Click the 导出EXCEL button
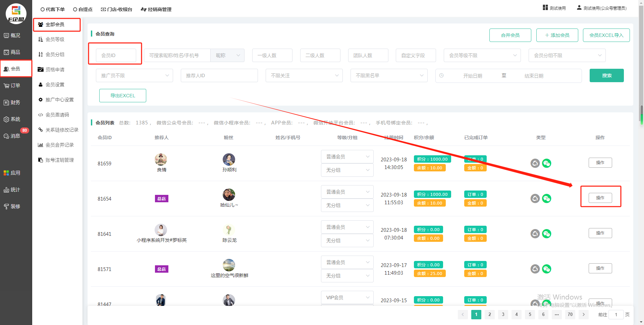This screenshot has width=644, height=325. (123, 96)
